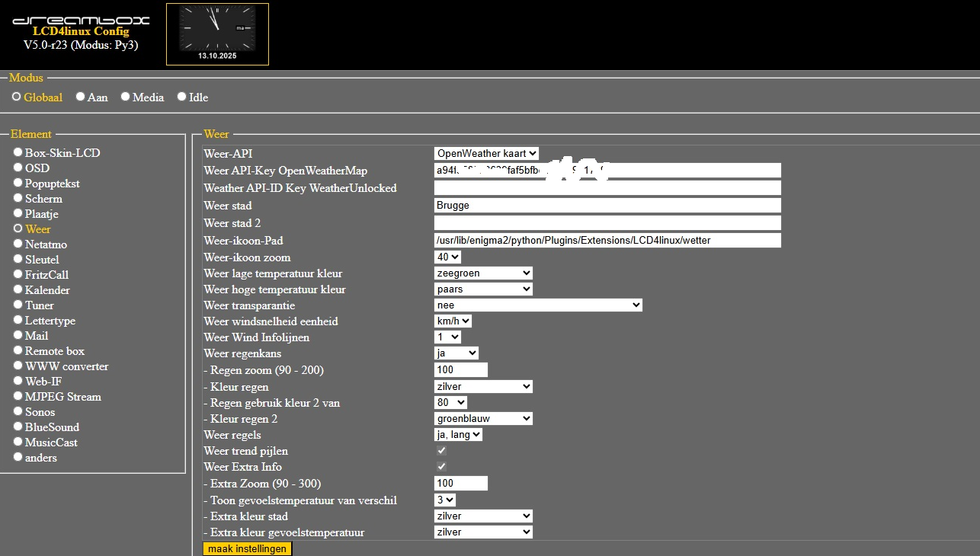Choose the FritzCall element option
The width and height of the screenshot is (980, 556).
pyautogui.click(x=18, y=274)
